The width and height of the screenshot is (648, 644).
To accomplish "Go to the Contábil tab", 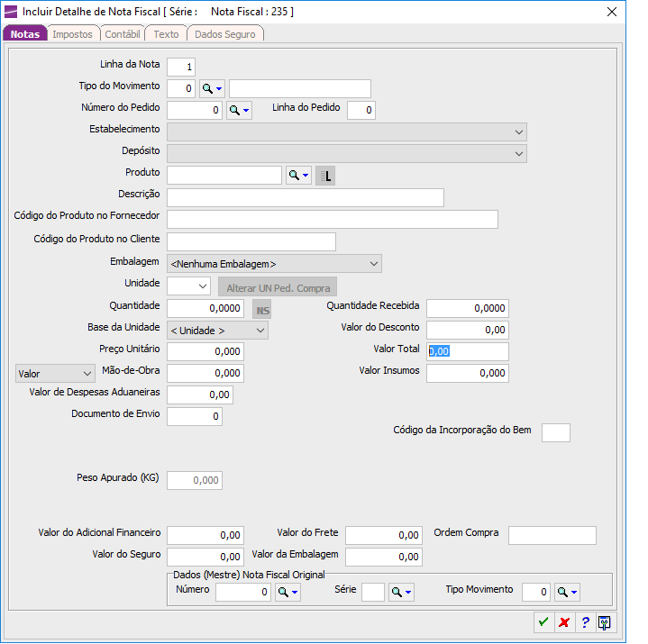I will click(x=122, y=34).
